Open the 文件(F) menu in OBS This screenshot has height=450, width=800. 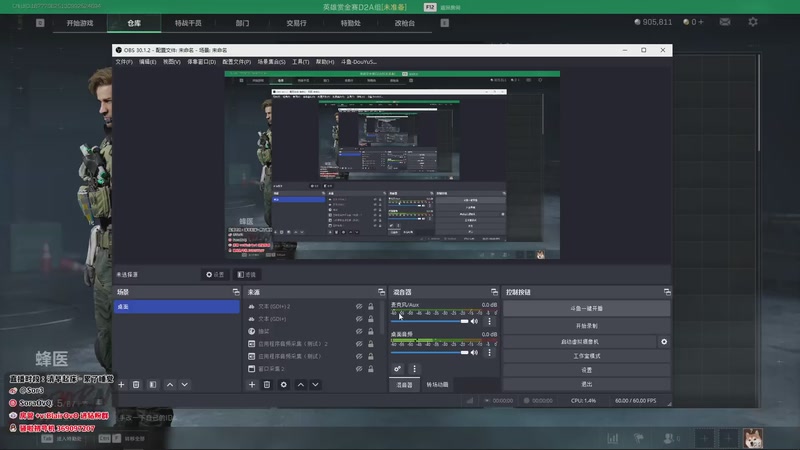pos(124,62)
